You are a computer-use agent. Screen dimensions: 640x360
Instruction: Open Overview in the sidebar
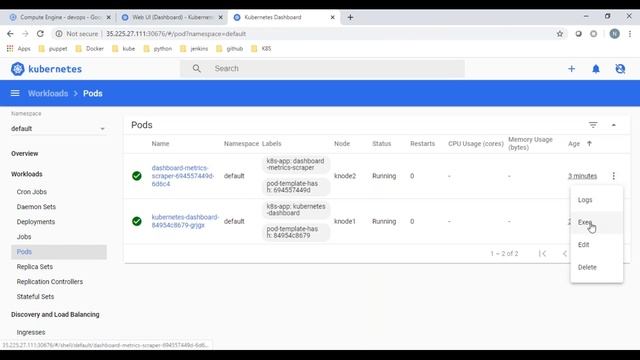24,153
